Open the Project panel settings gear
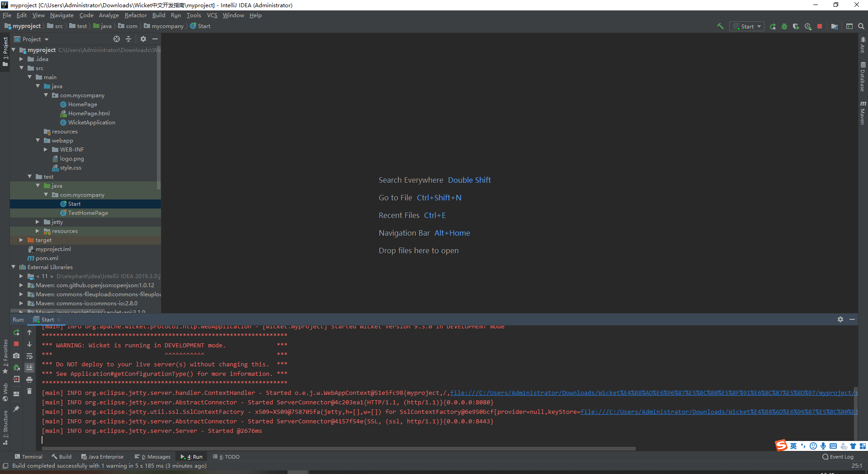 [143, 39]
